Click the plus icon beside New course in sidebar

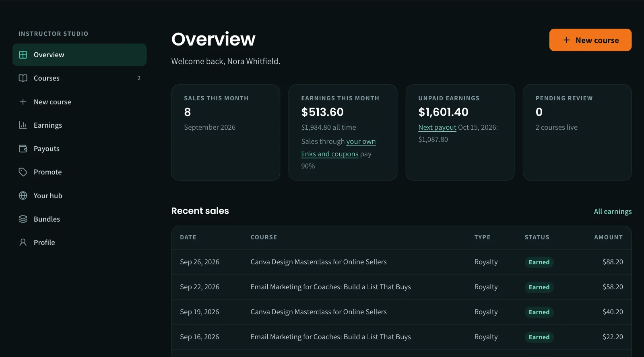coord(23,102)
